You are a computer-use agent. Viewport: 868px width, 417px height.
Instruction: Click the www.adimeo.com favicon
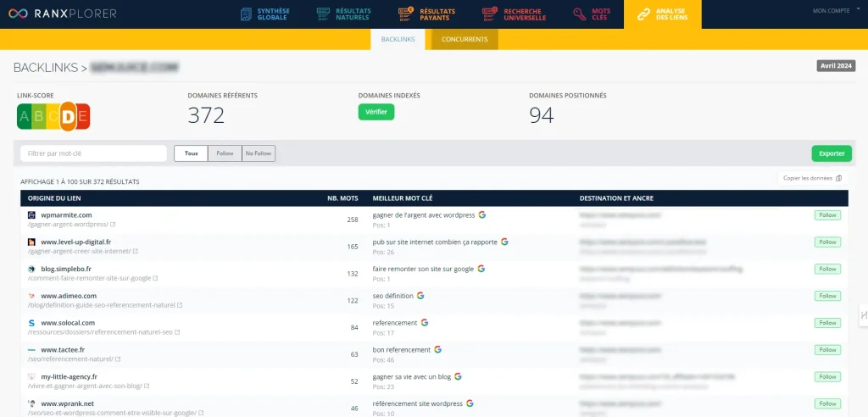tap(31, 296)
